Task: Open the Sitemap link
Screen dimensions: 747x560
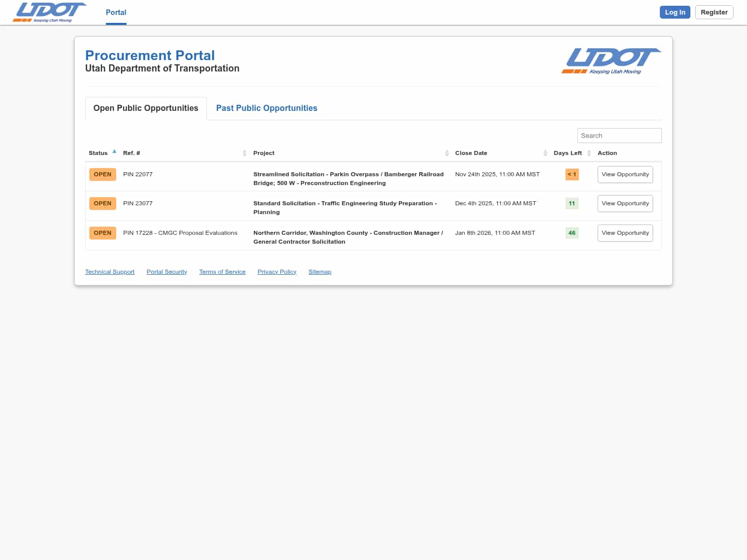Action: coord(320,272)
